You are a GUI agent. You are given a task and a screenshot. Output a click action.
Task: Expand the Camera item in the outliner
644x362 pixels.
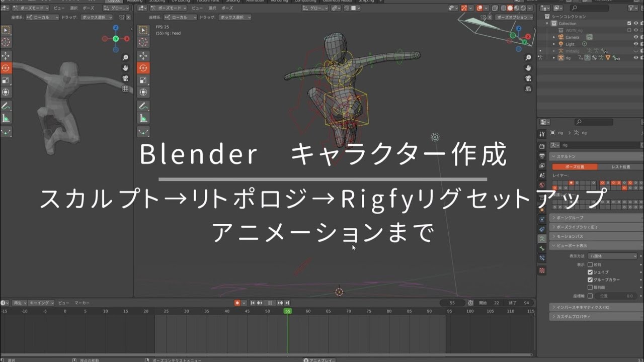point(554,37)
